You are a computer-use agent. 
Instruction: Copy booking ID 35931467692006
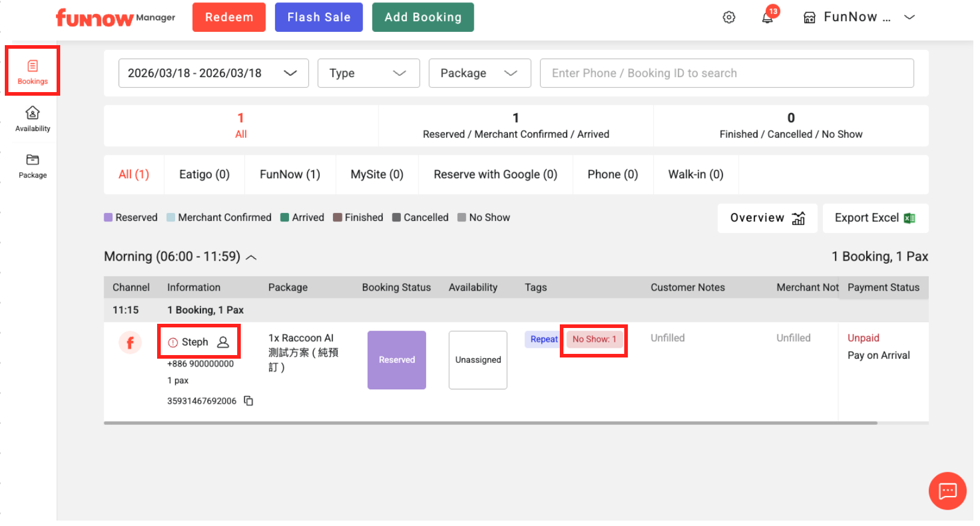tap(249, 401)
